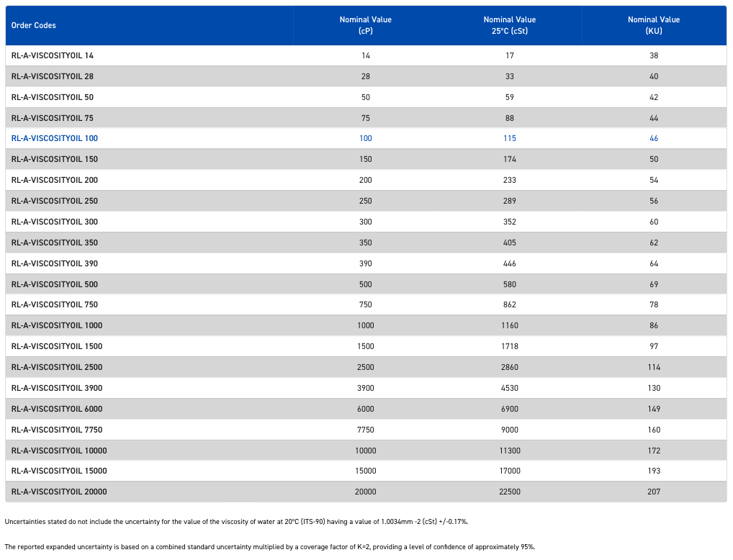
Task: Pick the RL-A-VISCOSITYOIL 3900 order code
Action: coord(57,388)
